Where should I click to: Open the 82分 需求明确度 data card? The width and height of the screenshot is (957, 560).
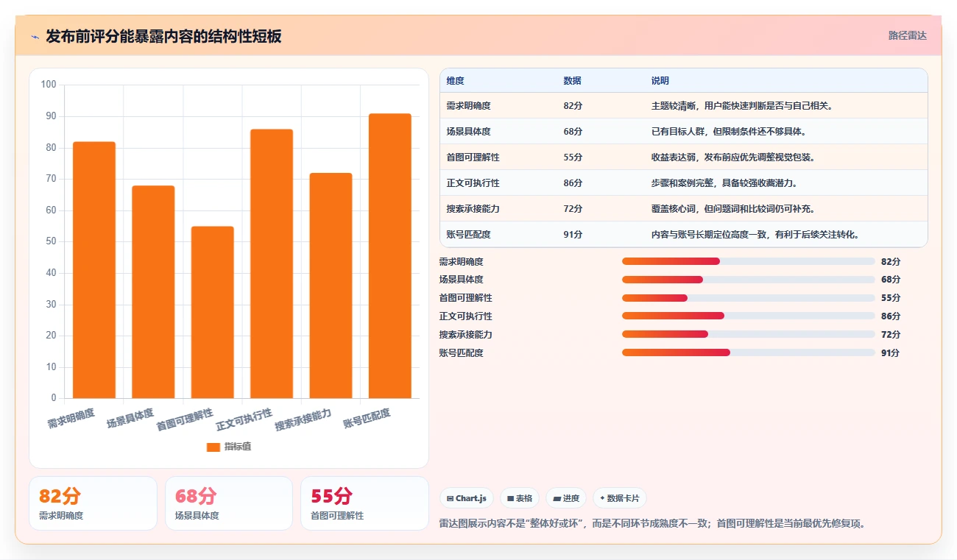[93, 503]
